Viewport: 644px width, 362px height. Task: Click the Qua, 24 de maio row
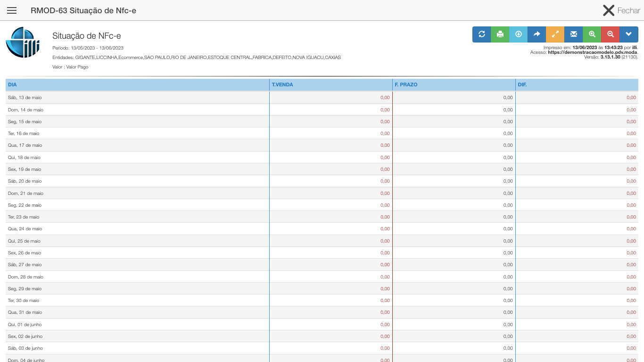click(x=25, y=229)
